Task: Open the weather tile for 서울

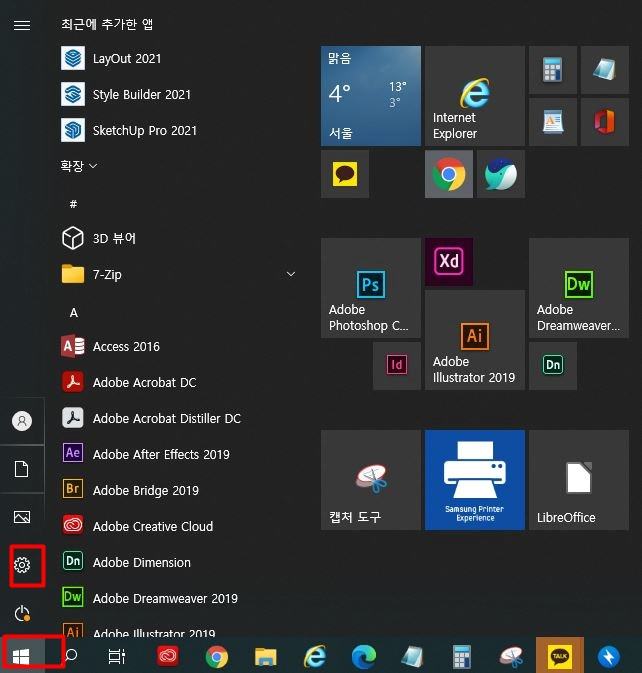Action: click(371, 96)
